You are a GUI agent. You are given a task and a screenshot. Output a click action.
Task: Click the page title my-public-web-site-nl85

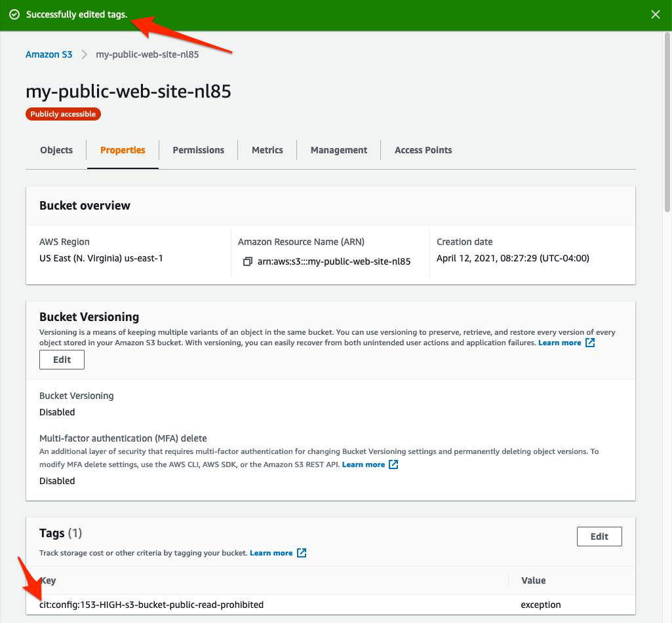point(128,91)
